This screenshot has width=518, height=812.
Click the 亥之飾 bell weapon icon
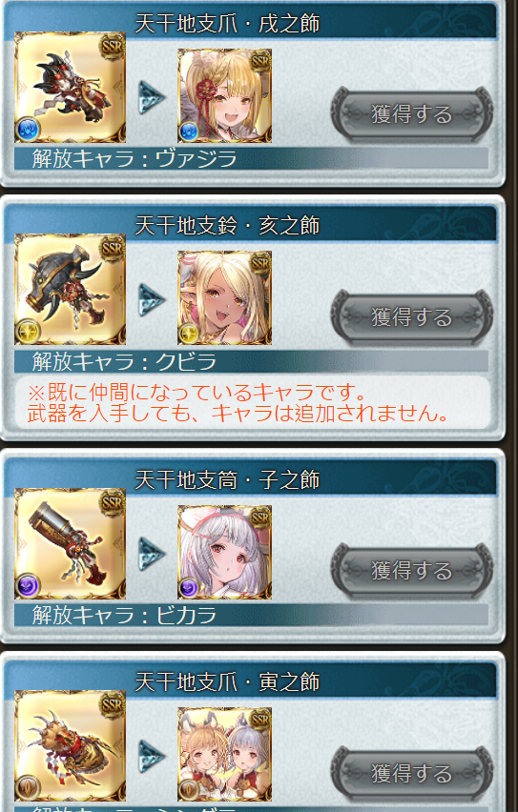[x=70, y=289]
